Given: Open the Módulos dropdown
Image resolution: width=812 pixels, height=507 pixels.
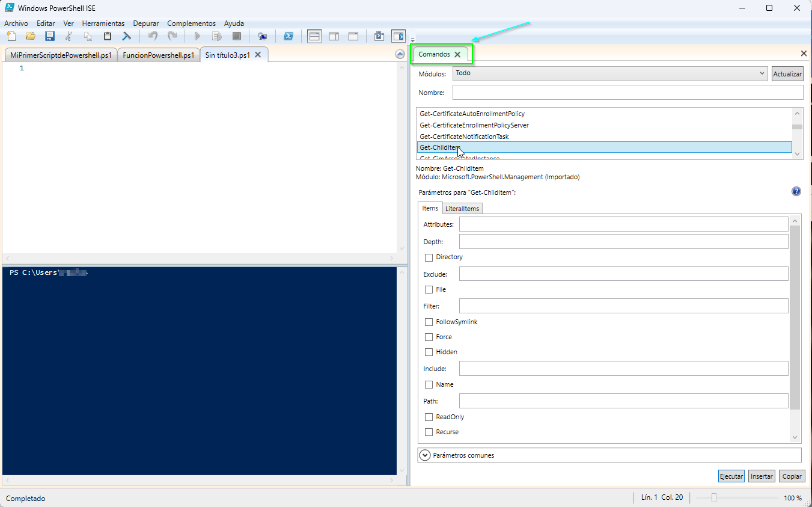Looking at the screenshot, I should 609,73.
